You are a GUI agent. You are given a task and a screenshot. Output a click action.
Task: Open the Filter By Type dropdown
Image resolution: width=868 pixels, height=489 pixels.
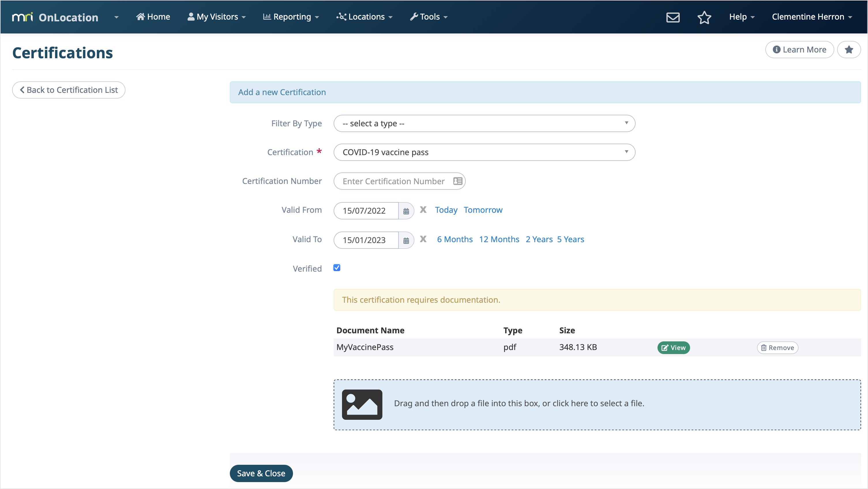(x=484, y=123)
